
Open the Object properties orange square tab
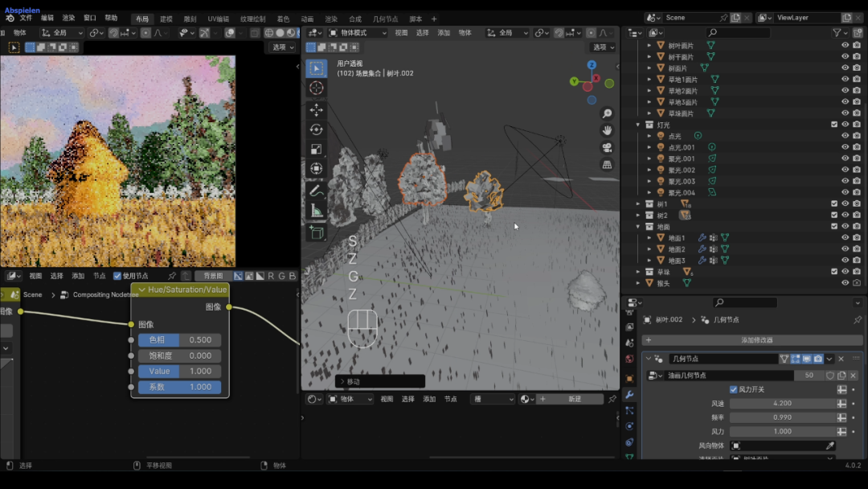point(629,379)
